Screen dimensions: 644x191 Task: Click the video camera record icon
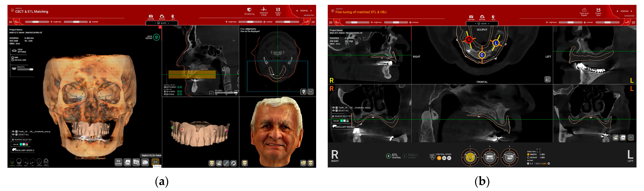(x=145, y=162)
